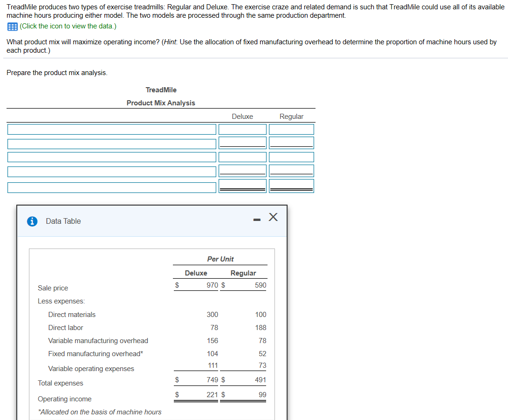Click fourth row Regular value field
The height and width of the screenshot is (420, 508).
coord(291,171)
